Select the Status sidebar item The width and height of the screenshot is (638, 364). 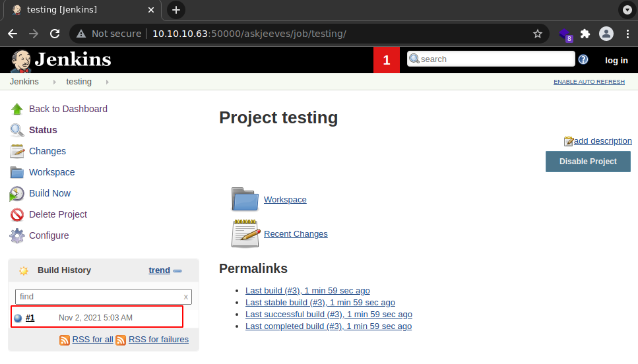point(43,130)
